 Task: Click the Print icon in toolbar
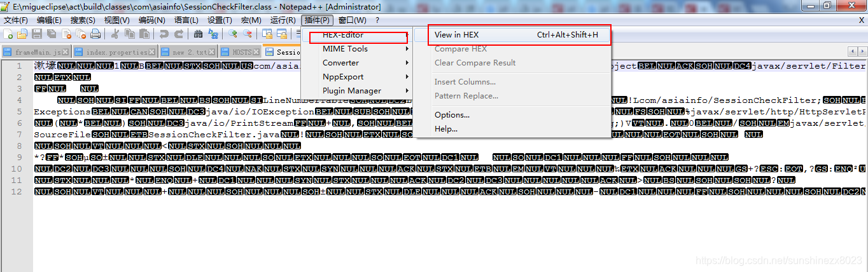coord(95,34)
